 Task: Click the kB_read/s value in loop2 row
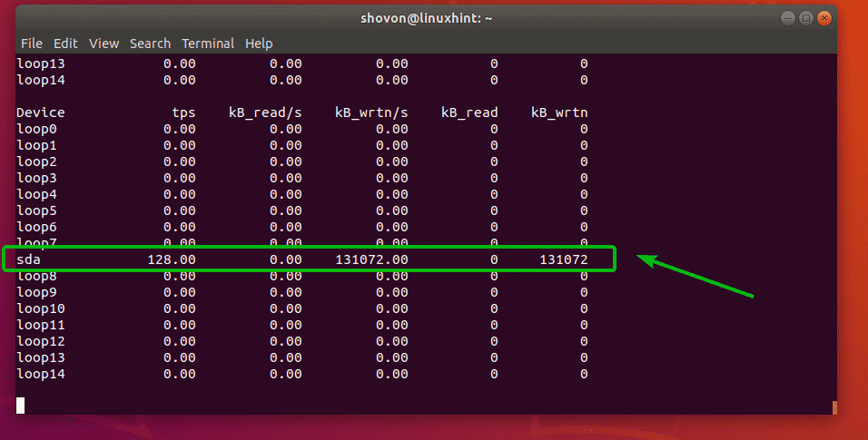(x=286, y=161)
